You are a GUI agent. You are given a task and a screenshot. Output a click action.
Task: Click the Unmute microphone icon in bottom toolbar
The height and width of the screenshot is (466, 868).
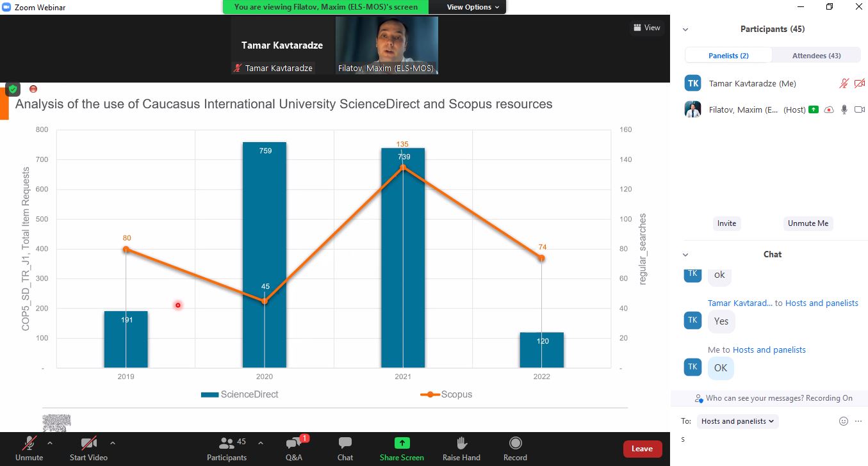click(x=29, y=443)
